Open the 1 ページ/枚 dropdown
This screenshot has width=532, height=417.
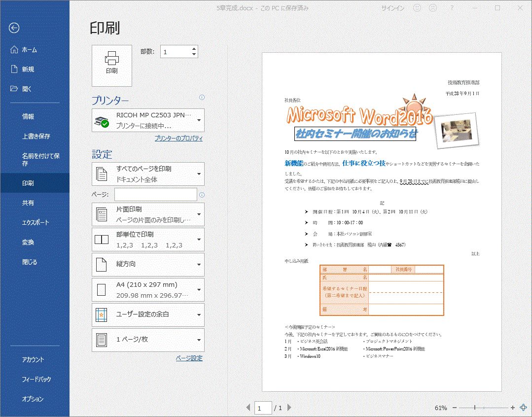point(148,340)
